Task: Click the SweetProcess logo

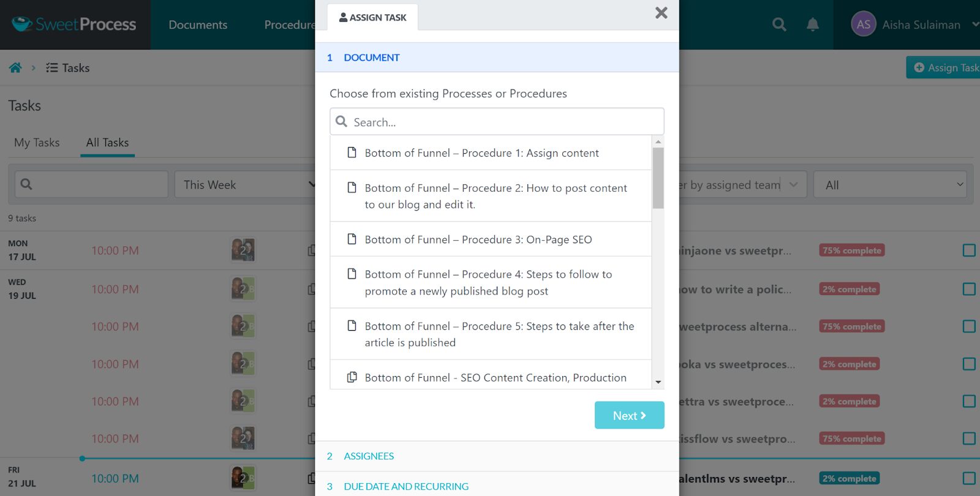Action: (x=74, y=24)
